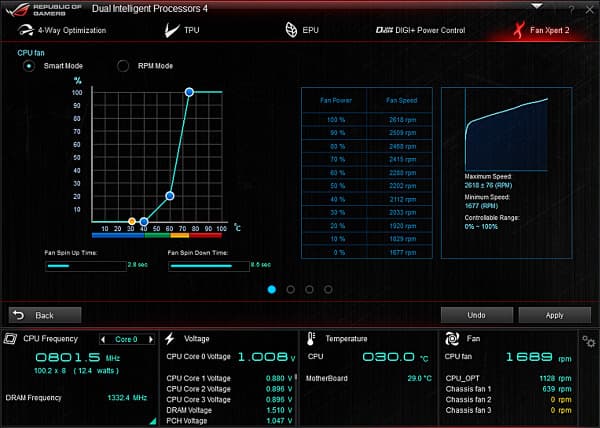Click the back arrow icon on Back button
Image resolution: width=600 pixels, height=428 pixels.
point(18,315)
